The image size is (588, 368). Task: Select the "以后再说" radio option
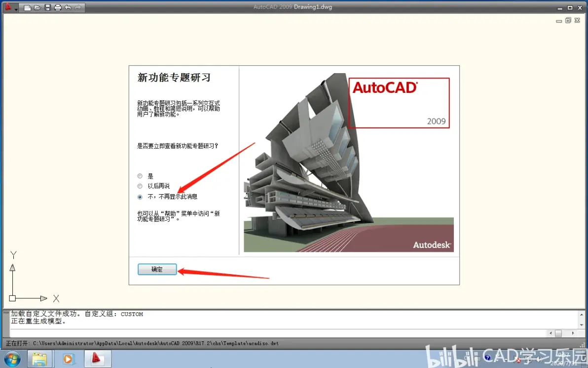140,186
